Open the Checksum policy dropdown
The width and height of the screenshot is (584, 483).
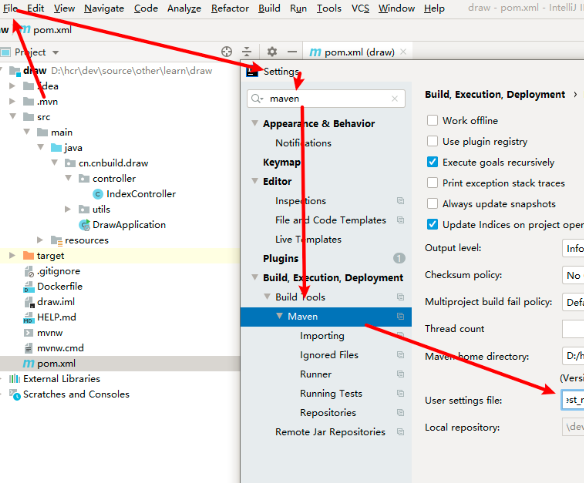(x=573, y=275)
